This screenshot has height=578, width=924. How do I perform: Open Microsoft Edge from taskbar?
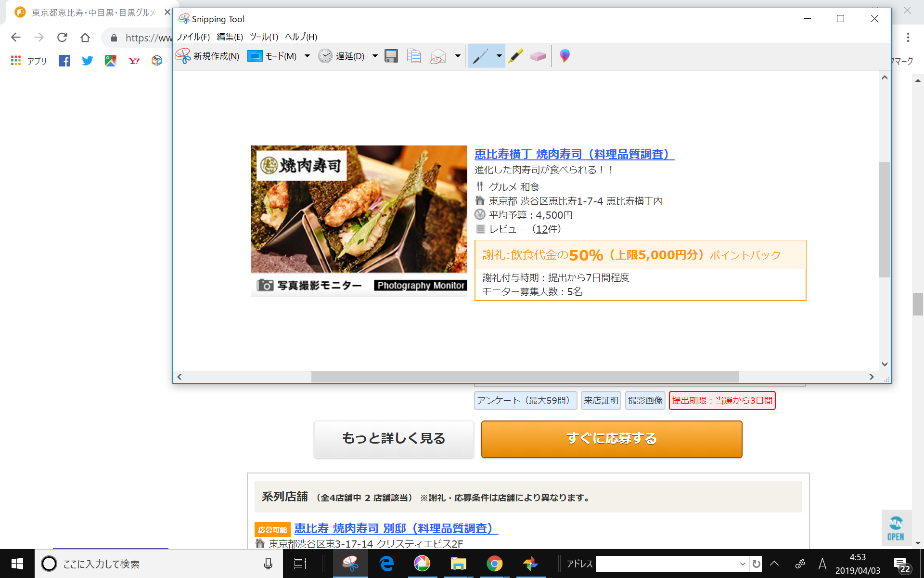(x=386, y=564)
